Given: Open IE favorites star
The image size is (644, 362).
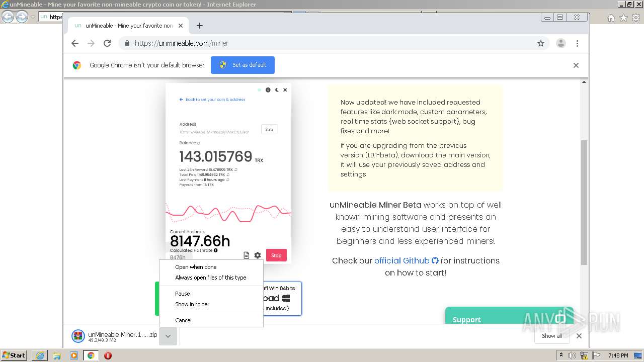Looking at the screenshot, I should [623, 18].
